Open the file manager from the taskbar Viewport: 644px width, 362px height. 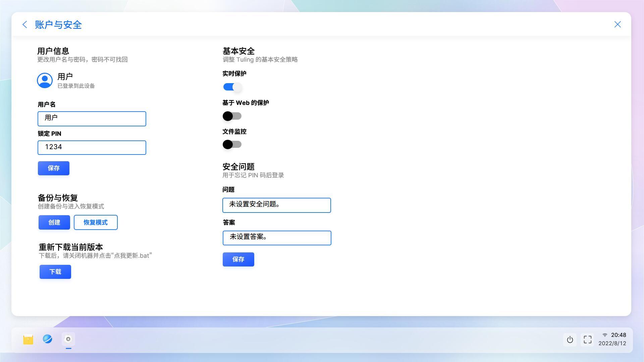28,340
